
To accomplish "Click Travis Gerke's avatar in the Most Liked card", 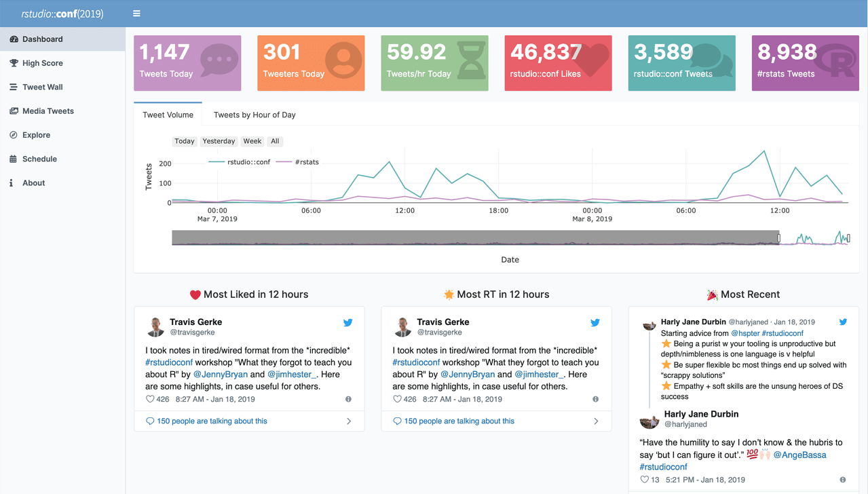I will (155, 327).
